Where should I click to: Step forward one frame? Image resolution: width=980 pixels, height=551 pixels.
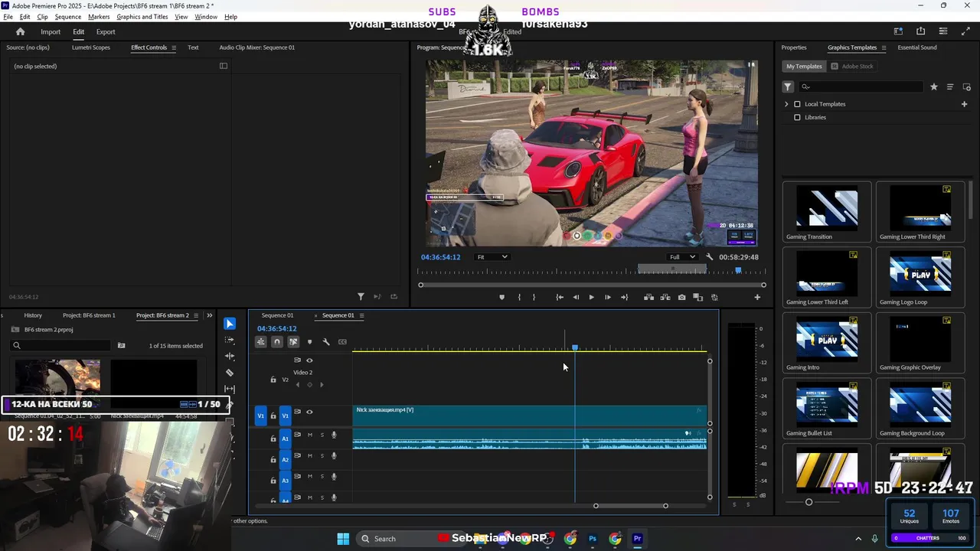tap(608, 297)
